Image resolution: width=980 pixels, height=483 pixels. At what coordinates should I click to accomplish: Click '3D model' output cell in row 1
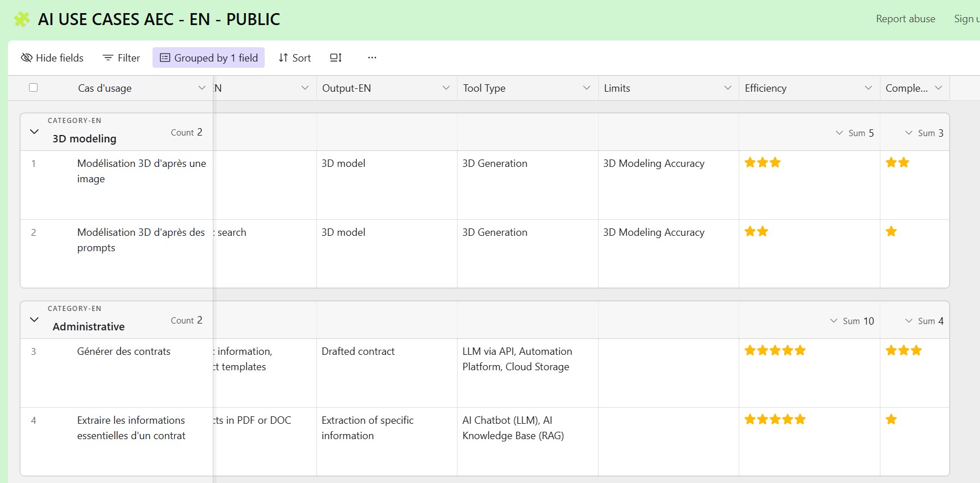pyautogui.click(x=387, y=185)
